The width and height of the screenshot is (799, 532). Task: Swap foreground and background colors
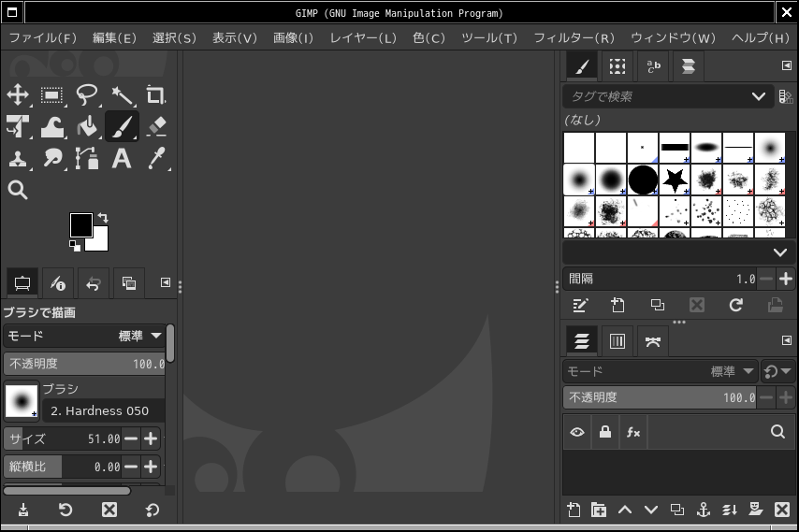pyautogui.click(x=103, y=218)
